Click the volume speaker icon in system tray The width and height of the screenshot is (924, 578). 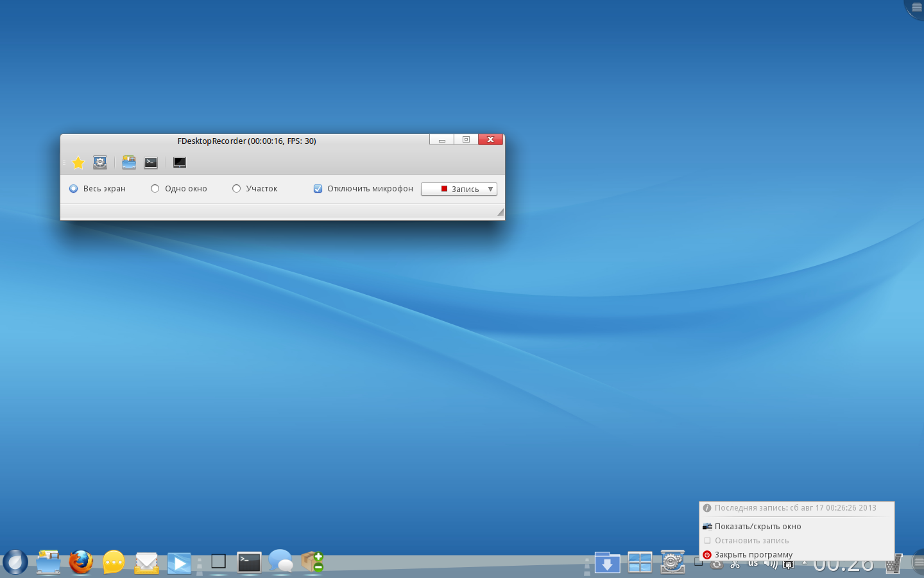771,565
